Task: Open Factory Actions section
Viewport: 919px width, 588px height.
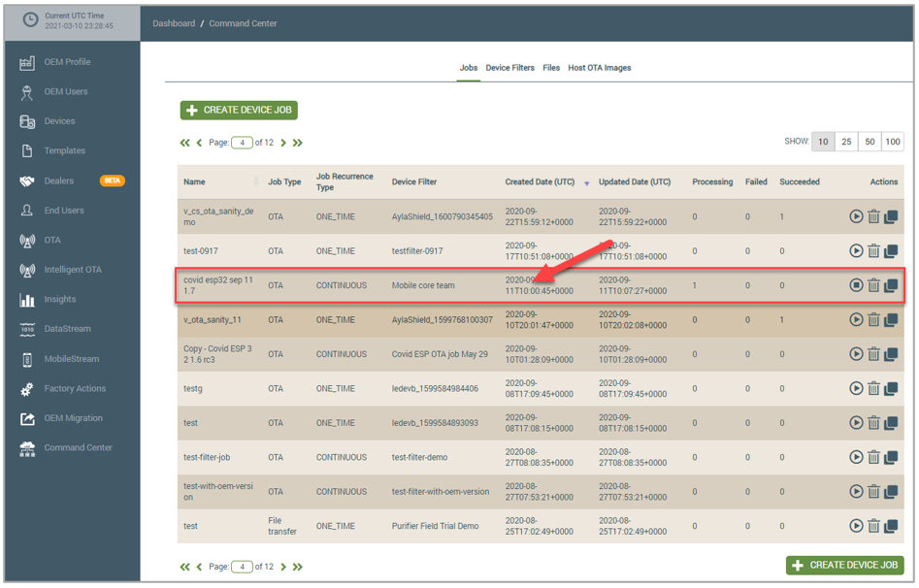Action: coord(75,389)
